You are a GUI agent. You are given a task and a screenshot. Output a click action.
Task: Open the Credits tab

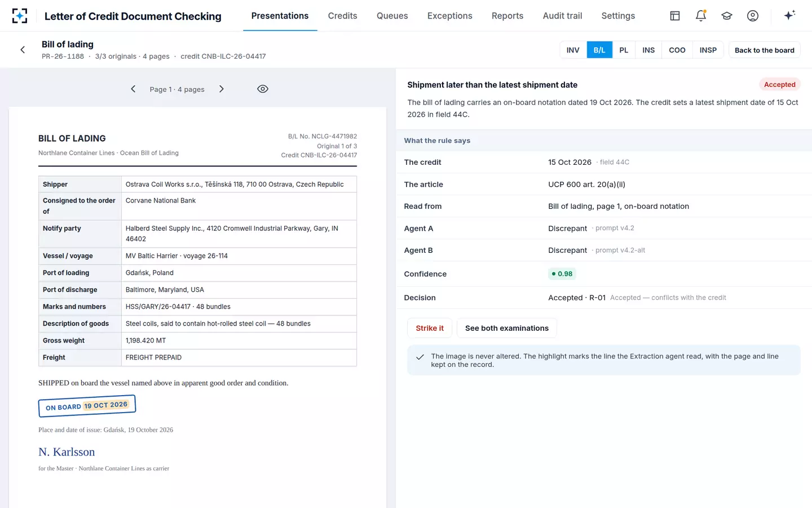[342, 16]
